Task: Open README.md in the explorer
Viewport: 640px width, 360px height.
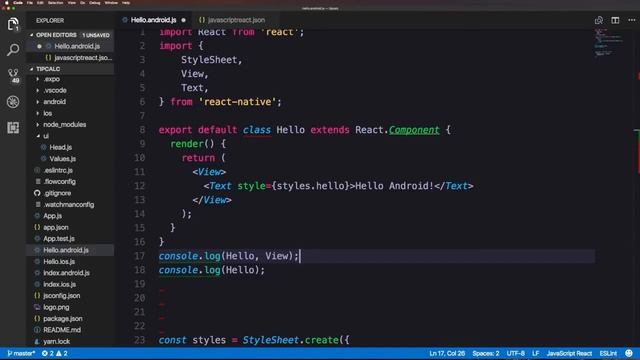Action: pos(62,330)
